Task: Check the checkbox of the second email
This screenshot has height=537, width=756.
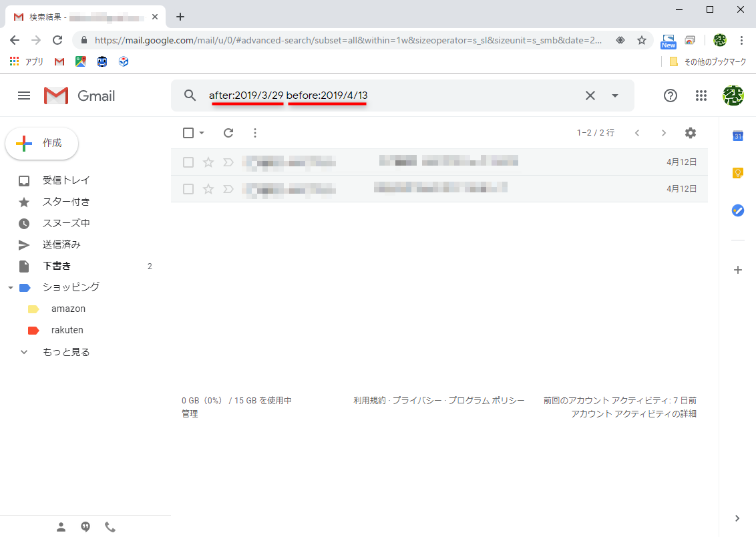Action: click(x=188, y=188)
